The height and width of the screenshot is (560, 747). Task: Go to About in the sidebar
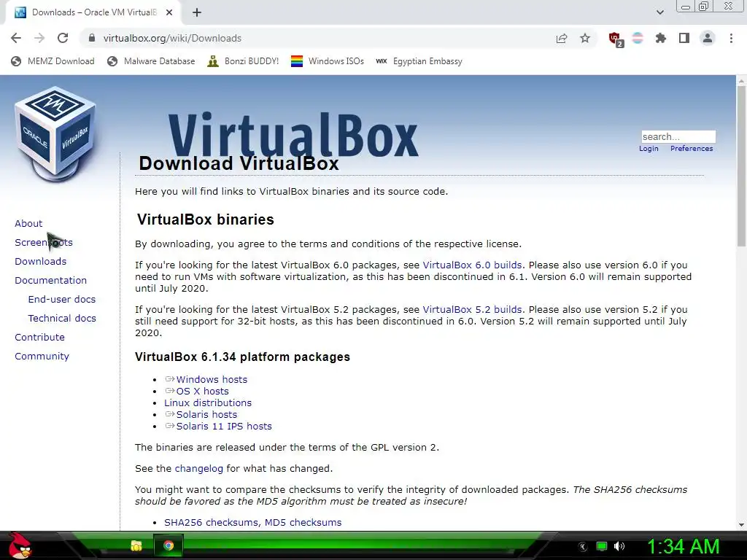coord(28,223)
